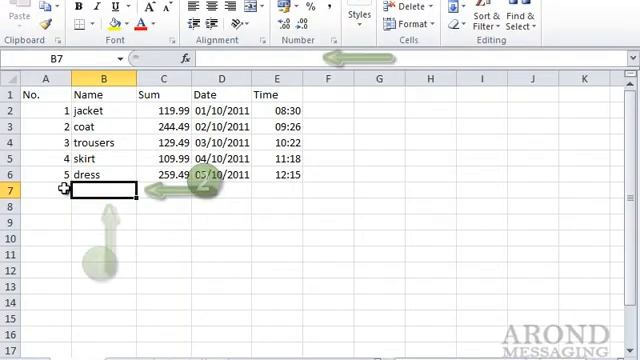640x360 pixels.
Task: Expand the formula bar
Action: 633,58
